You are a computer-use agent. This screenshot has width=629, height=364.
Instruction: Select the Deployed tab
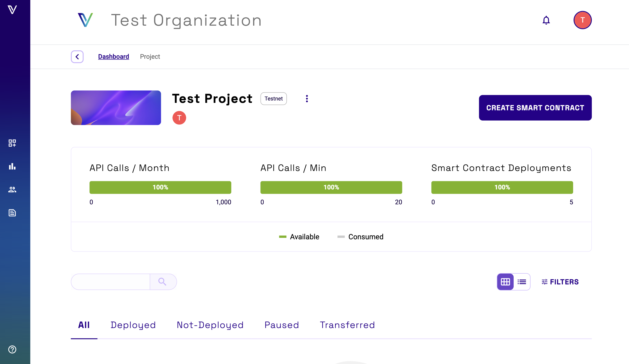pyautogui.click(x=133, y=325)
